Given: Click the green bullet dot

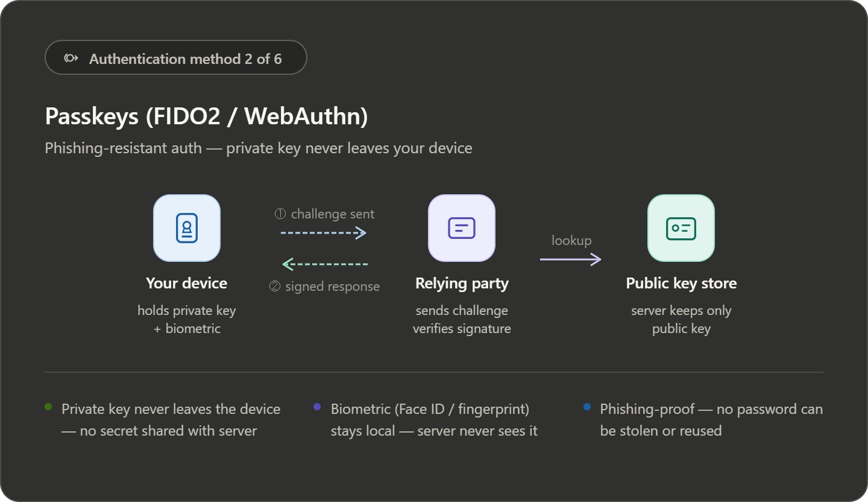Looking at the screenshot, I should (48, 407).
